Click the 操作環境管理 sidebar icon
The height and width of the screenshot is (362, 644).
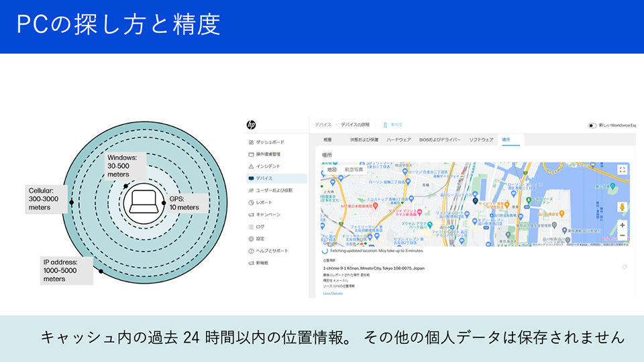pos(251,154)
